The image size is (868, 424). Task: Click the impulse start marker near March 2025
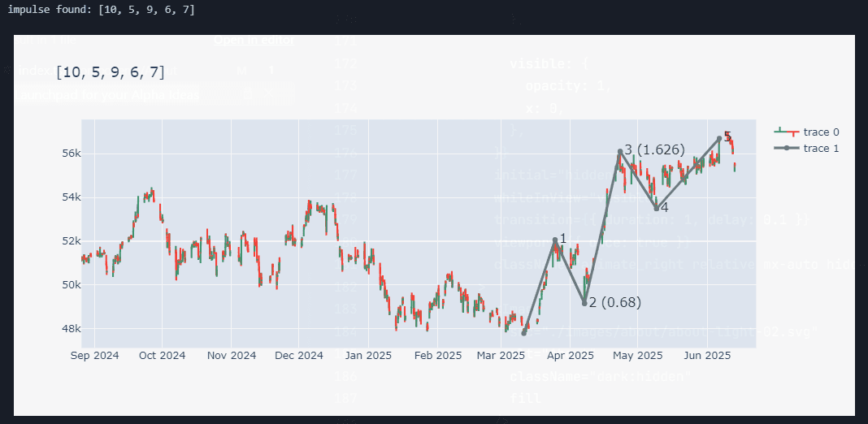(x=523, y=333)
